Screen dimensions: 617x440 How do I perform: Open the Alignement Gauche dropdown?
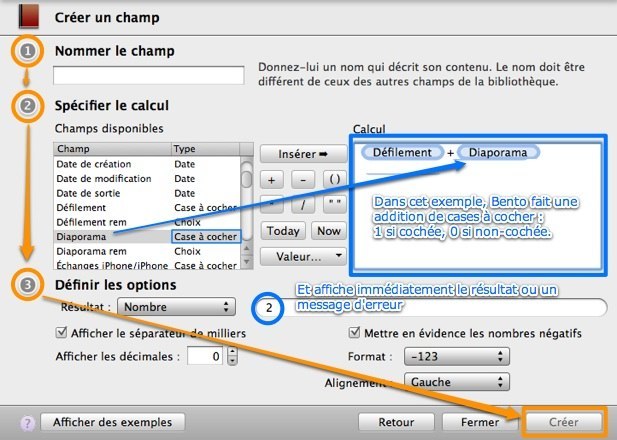click(457, 382)
